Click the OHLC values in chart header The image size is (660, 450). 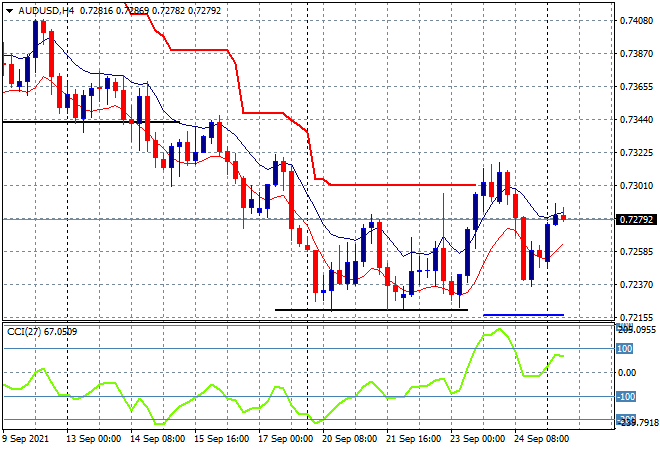(150, 11)
